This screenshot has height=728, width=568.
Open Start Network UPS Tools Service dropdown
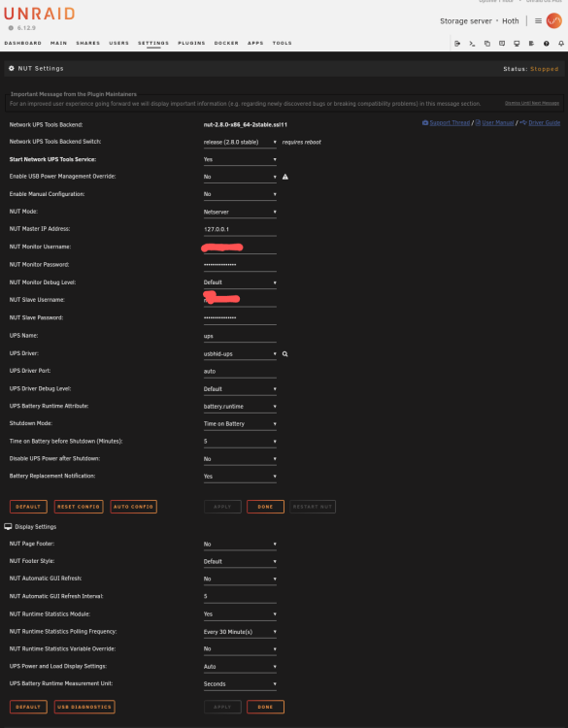pos(240,159)
